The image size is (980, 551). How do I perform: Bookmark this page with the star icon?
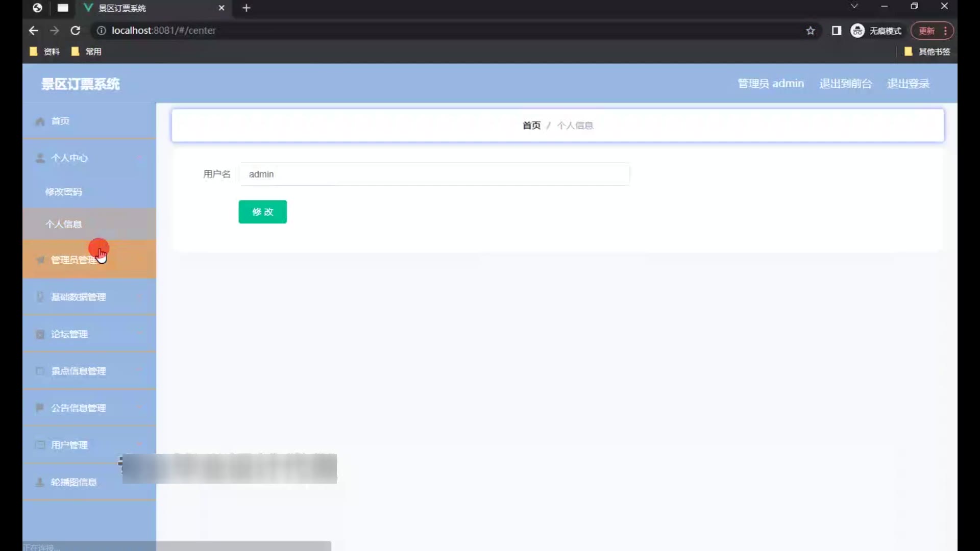pos(811,31)
